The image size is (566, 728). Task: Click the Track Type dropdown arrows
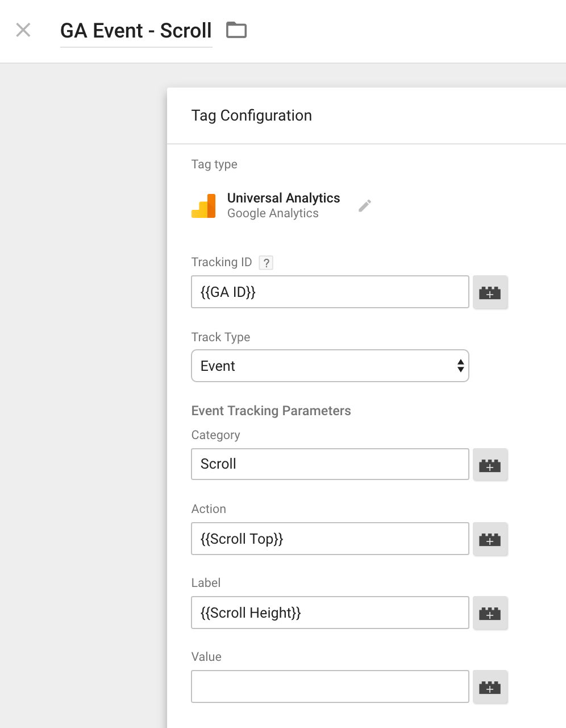(460, 366)
